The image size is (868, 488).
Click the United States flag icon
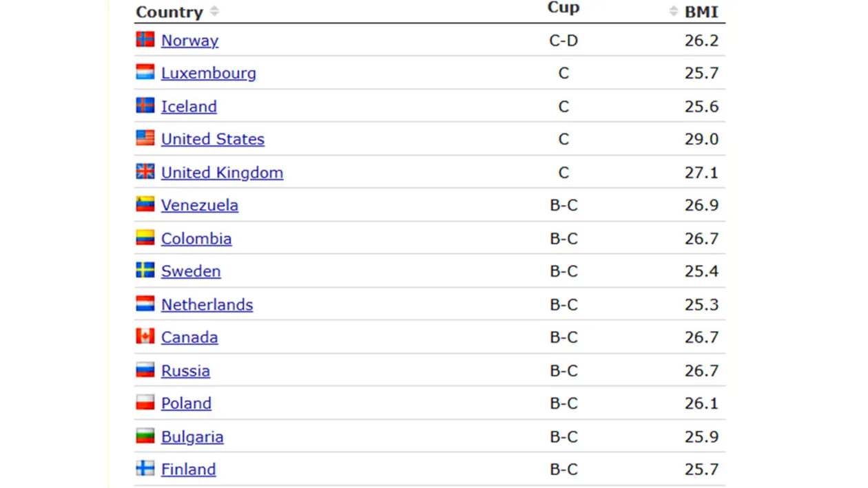point(145,138)
